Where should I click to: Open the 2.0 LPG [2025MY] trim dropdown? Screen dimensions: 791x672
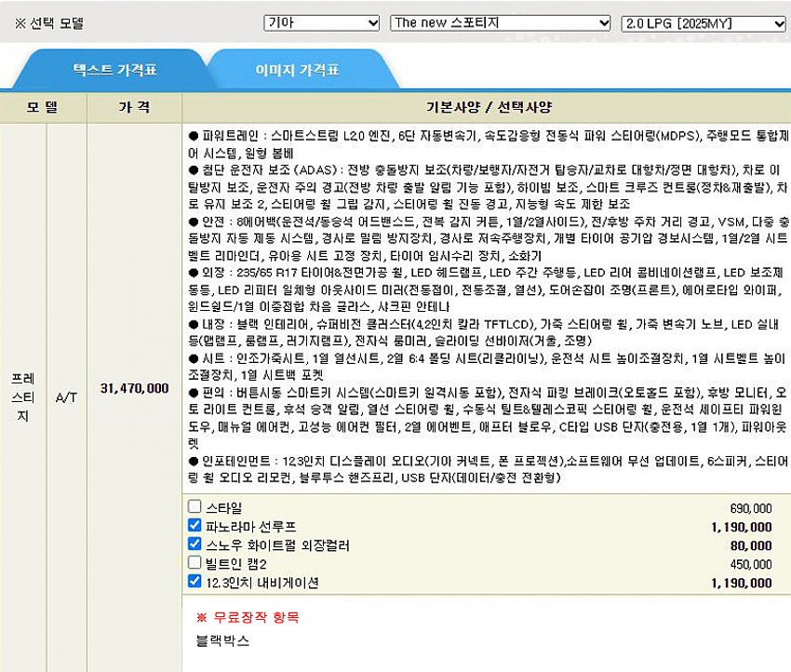click(704, 23)
